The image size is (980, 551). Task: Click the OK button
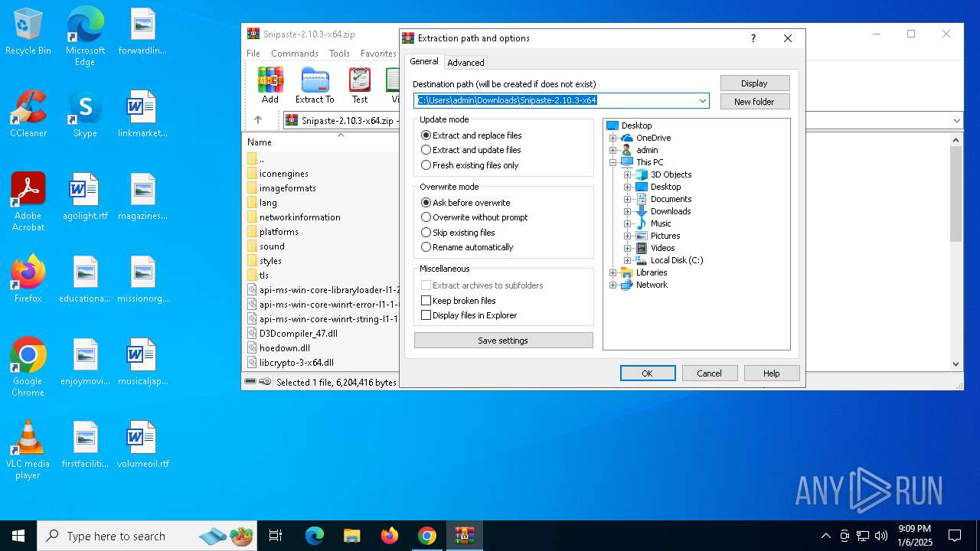[x=648, y=373]
